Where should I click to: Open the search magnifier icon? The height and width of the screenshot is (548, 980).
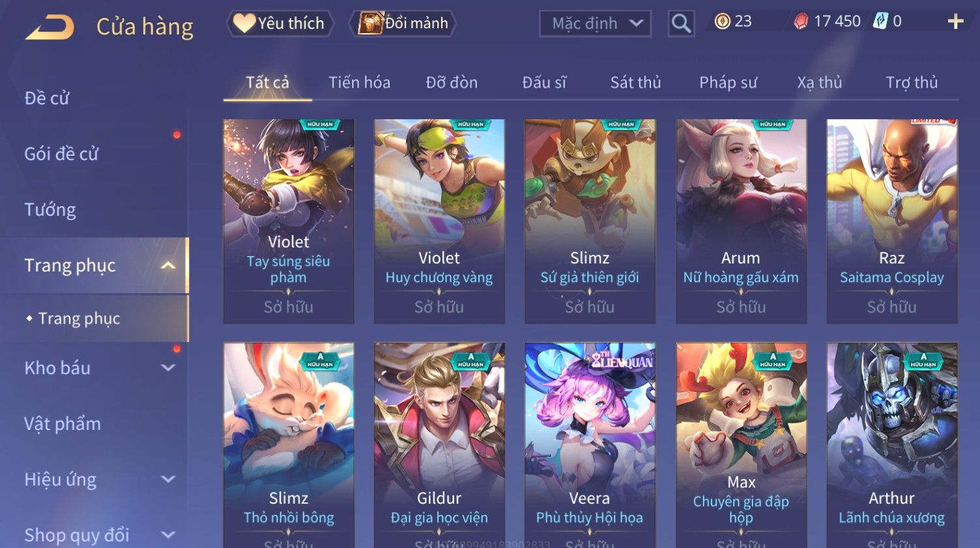tap(681, 23)
